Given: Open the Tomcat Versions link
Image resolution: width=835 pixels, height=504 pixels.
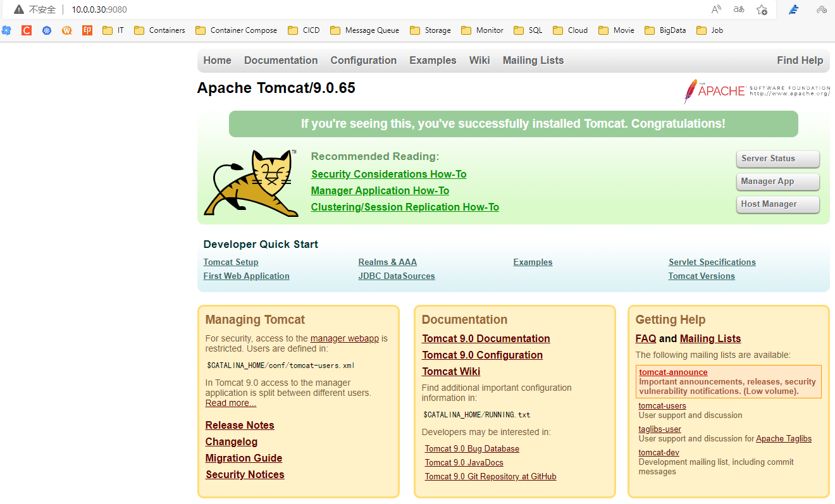Looking at the screenshot, I should (702, 276).
